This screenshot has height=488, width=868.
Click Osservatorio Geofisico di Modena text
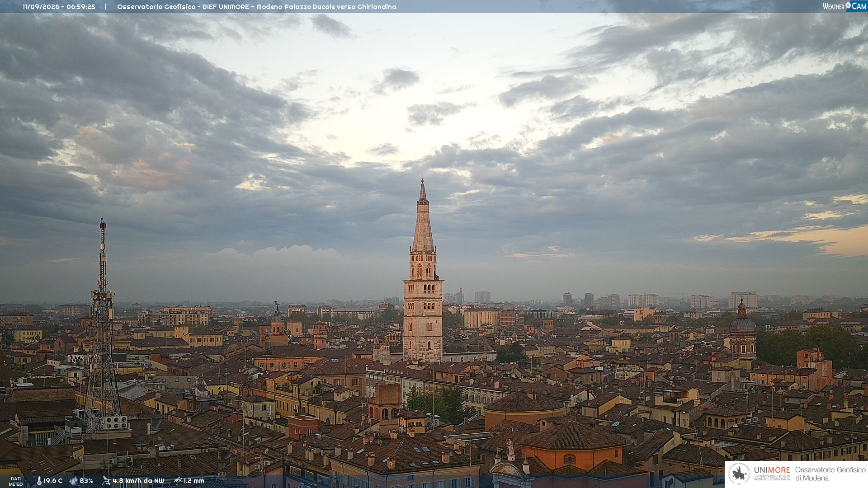[830, 474]
